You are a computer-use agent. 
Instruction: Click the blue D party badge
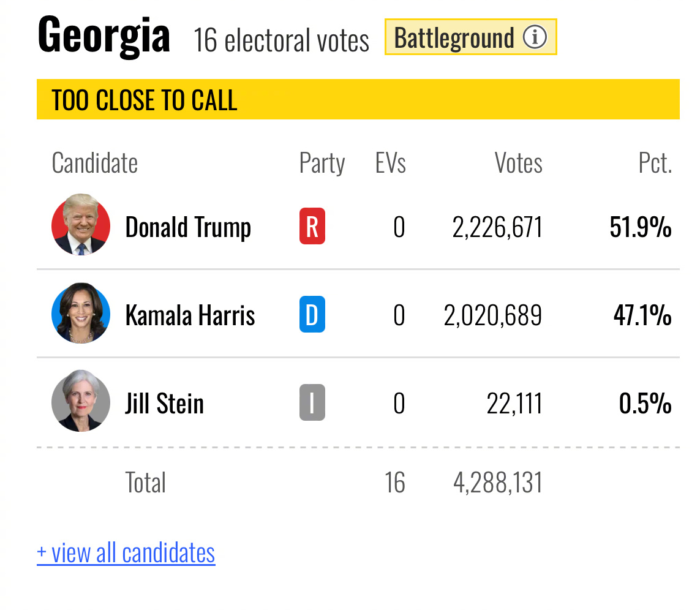312,314
